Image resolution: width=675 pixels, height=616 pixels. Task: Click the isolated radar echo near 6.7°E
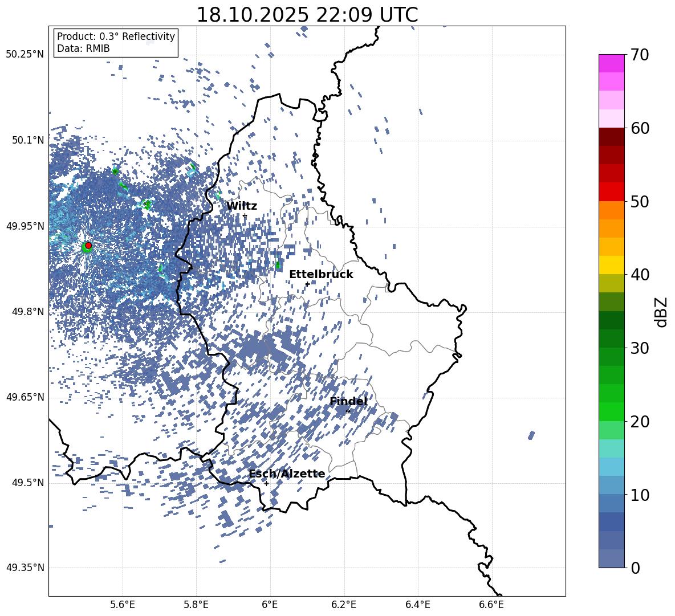tap(531, 435)
